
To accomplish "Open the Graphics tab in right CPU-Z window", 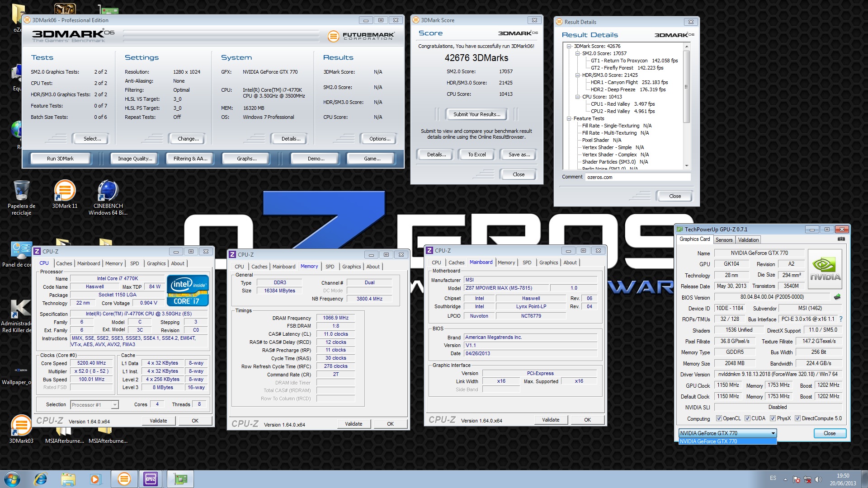I will click(x=548, y=263).
